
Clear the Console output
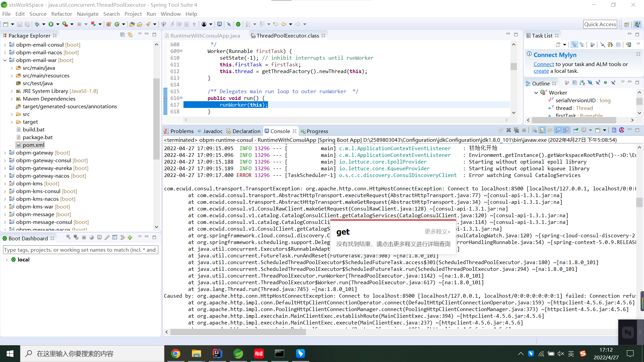pyautogui.click(x=534, y=130)
